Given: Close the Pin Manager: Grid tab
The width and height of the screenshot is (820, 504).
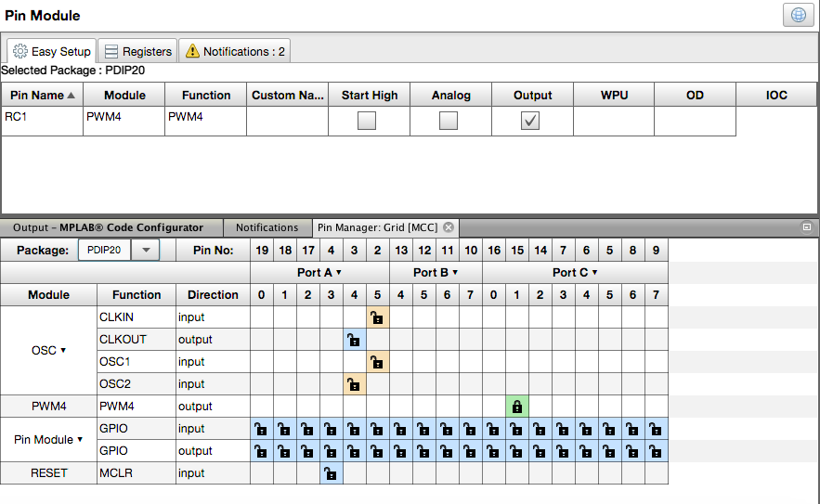Looking at the screenshot, I should [x=448, y=227].
